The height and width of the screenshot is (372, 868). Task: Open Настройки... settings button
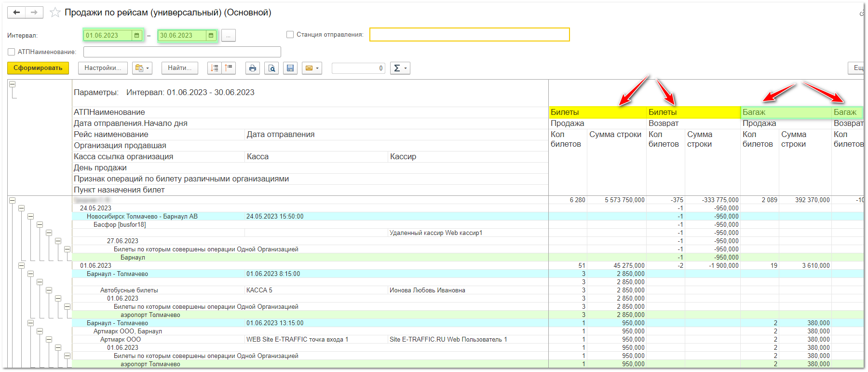103,68
